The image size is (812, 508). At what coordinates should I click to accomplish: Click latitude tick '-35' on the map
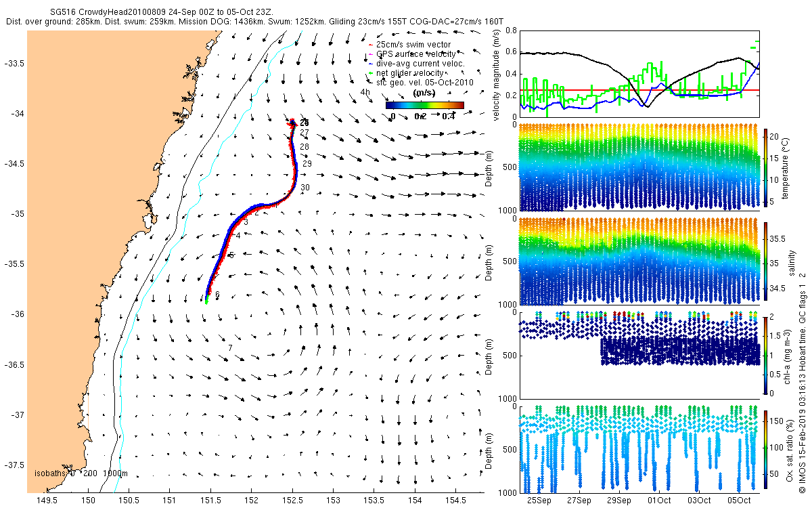pos(17,214)
